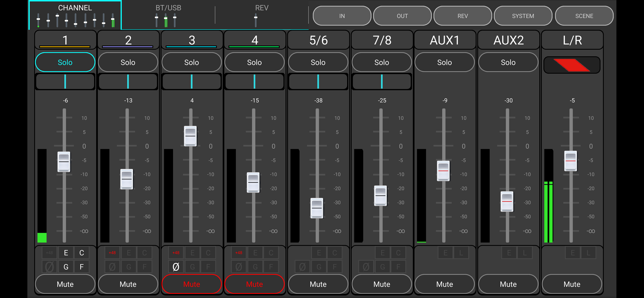Open gate (G) on channel 7/8
The height and width of the screenshot is (298, 644).
pos(383,267)
